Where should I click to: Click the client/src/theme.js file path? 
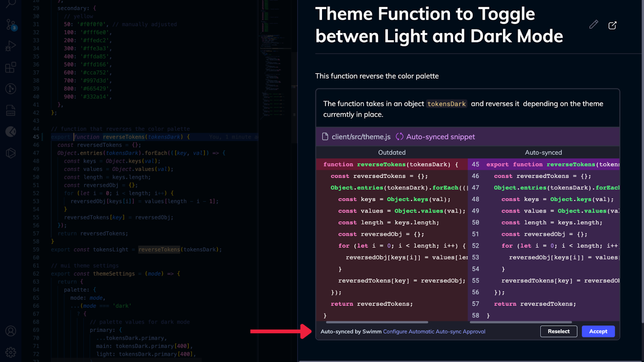pos(361,137)
